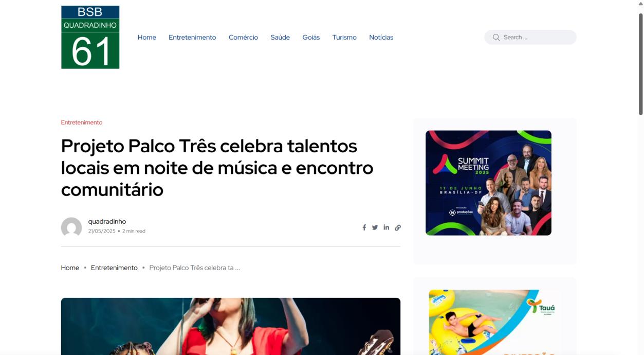Click the quadradinho author name link
Viewport: 644px width, 355px height.
(107, 222)
